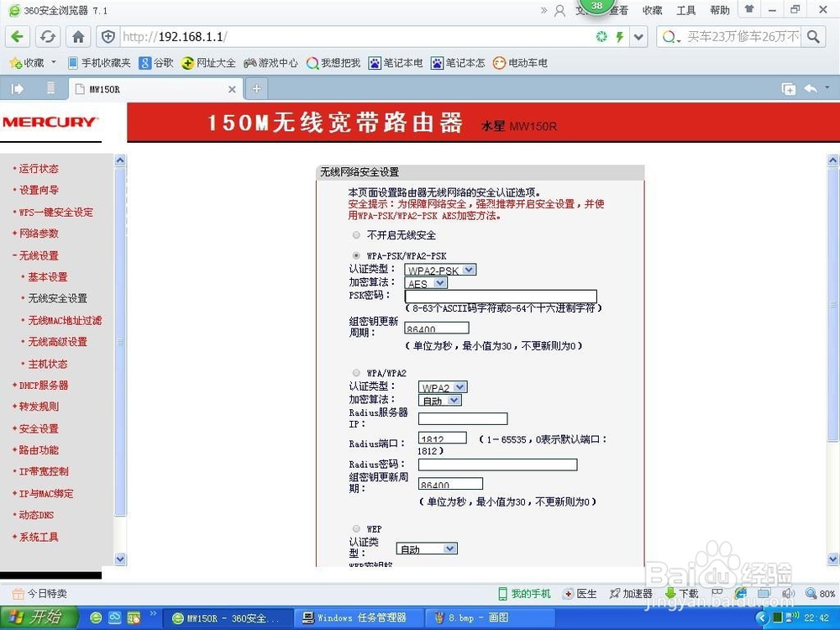Viewport: 840px width, 630px height.
Task: Select 不开启无线安全 radio option
Action: coord(356,235)
